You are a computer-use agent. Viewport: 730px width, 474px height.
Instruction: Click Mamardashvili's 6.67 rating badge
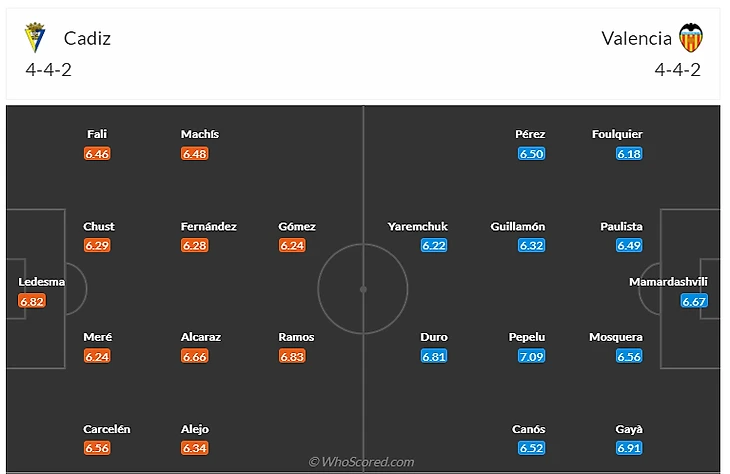[694, 300]
